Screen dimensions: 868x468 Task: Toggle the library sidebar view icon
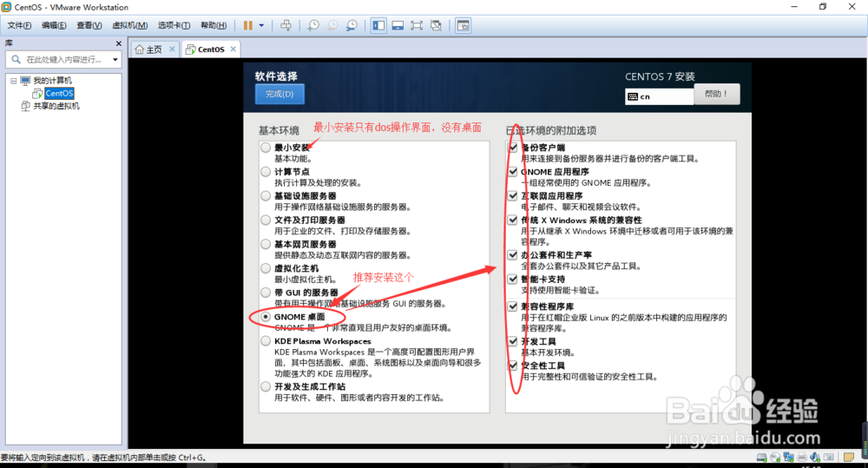coord(378,25)
